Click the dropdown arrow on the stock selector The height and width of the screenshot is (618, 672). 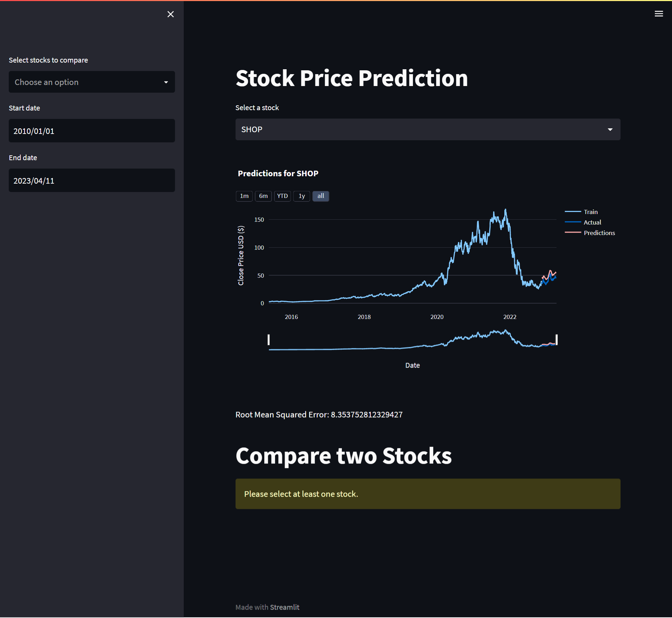[x=610, y=129]
